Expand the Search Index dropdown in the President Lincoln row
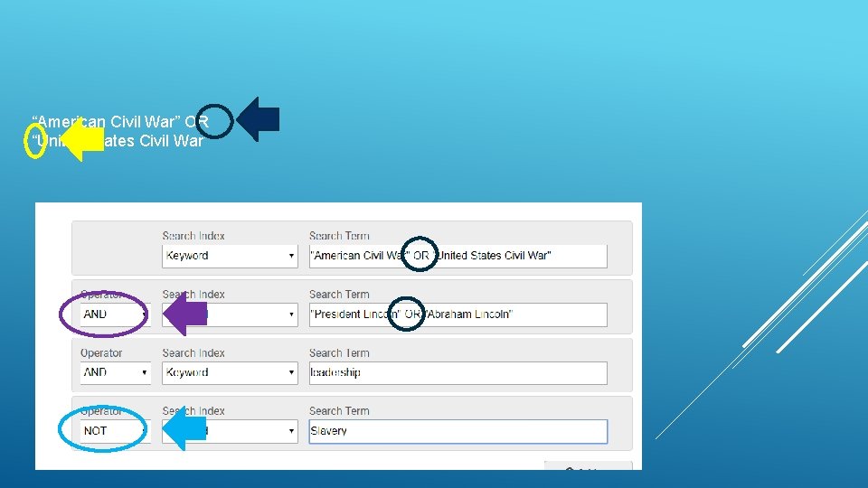The width and height of the screenshot is (868, 488). pos(230,314)
